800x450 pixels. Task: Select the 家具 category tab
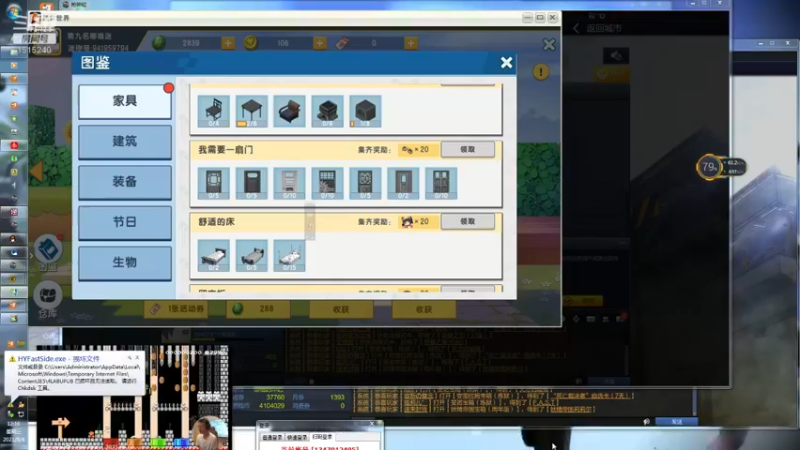[125, 101]
